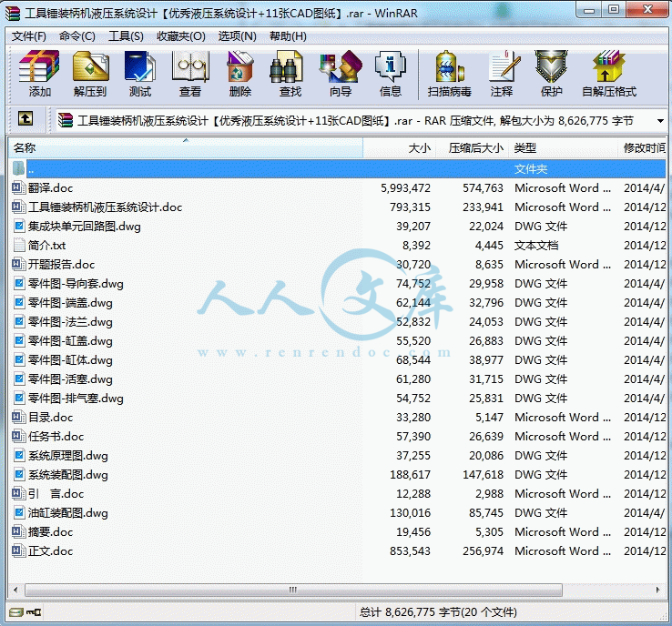Sort by 名称 column header
The width and height of the screenshot is (672, 626).
(x=186, y=148)
